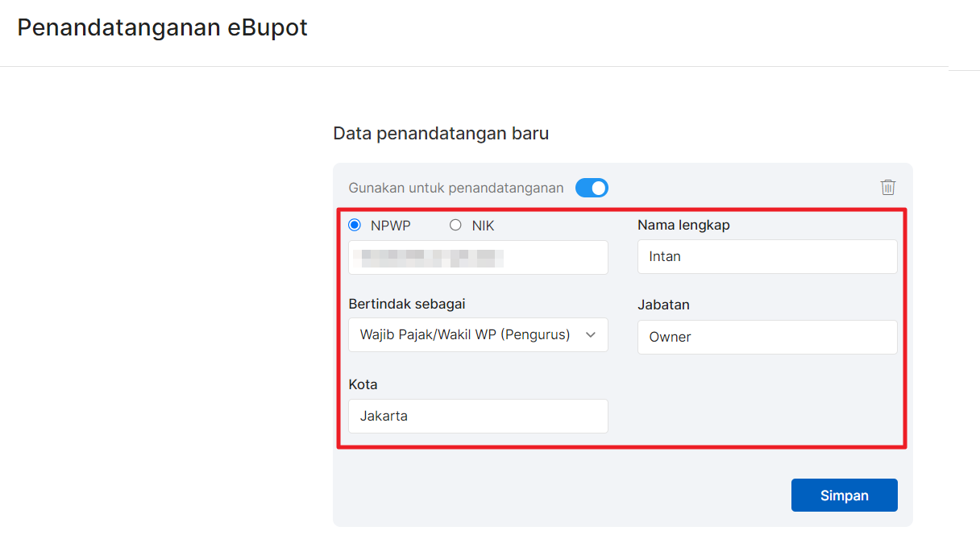
Task: Click the Gunakan untuk penandatanganan label text
Action: [456, 188]
